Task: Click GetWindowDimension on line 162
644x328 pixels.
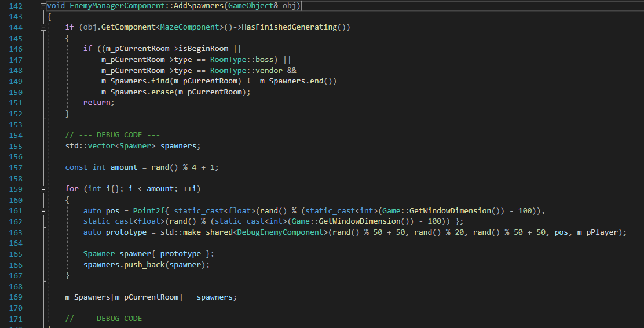Action: point(360,221)
